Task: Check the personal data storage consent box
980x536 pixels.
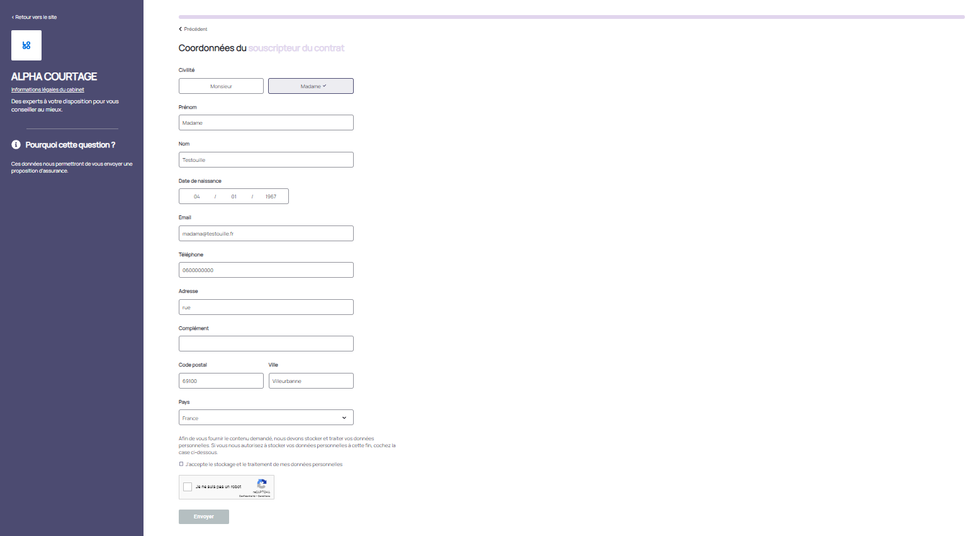Action: coord(181,464)
